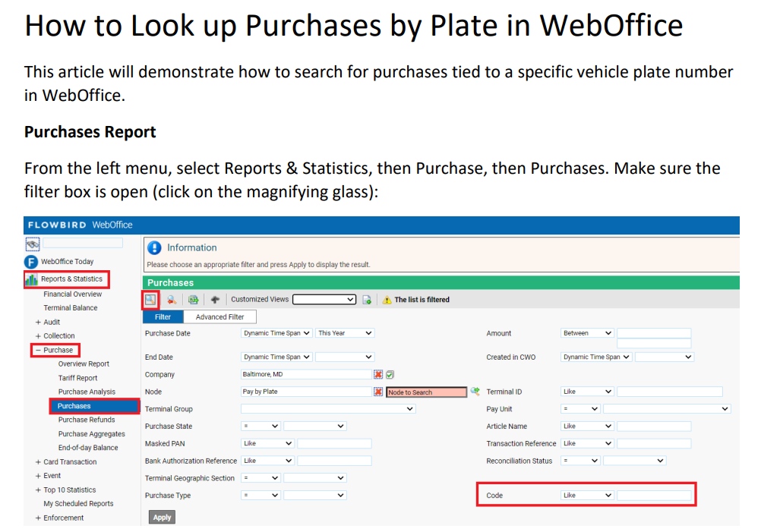Open WebOffice Today from the left menu
The height and width of the screenshot is (532, 780).
(67, 262)
